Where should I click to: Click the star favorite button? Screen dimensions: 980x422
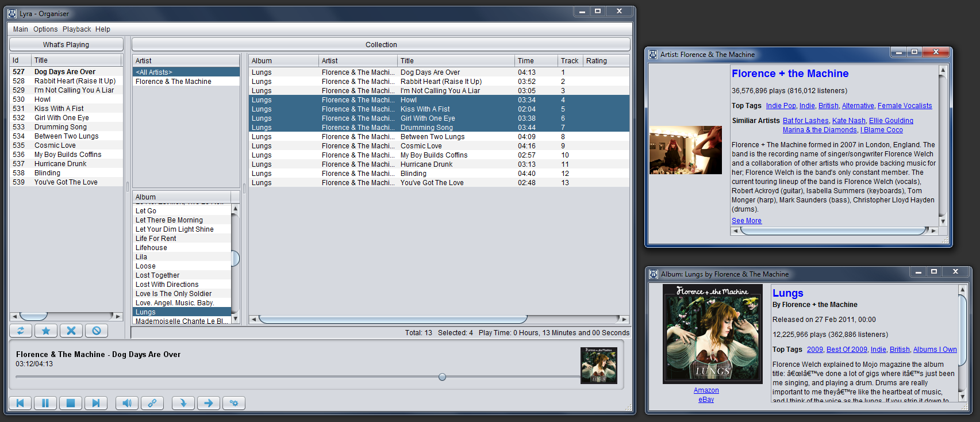46,331
